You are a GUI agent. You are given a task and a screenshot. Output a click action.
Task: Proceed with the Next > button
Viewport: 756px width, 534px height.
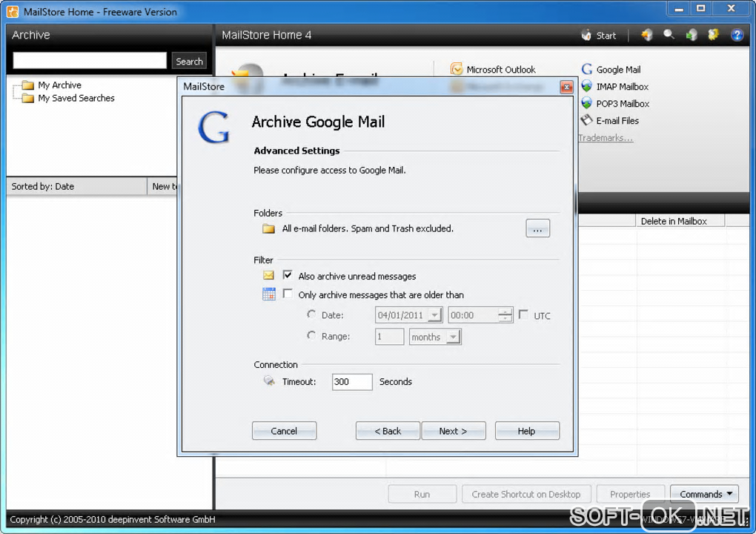[453, 431]
